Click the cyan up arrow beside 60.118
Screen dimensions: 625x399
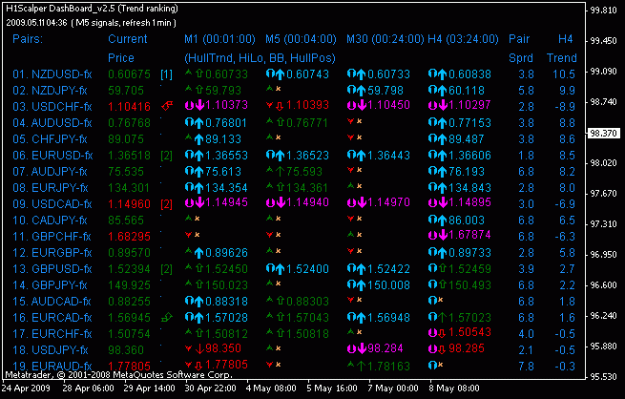point(442,90)
